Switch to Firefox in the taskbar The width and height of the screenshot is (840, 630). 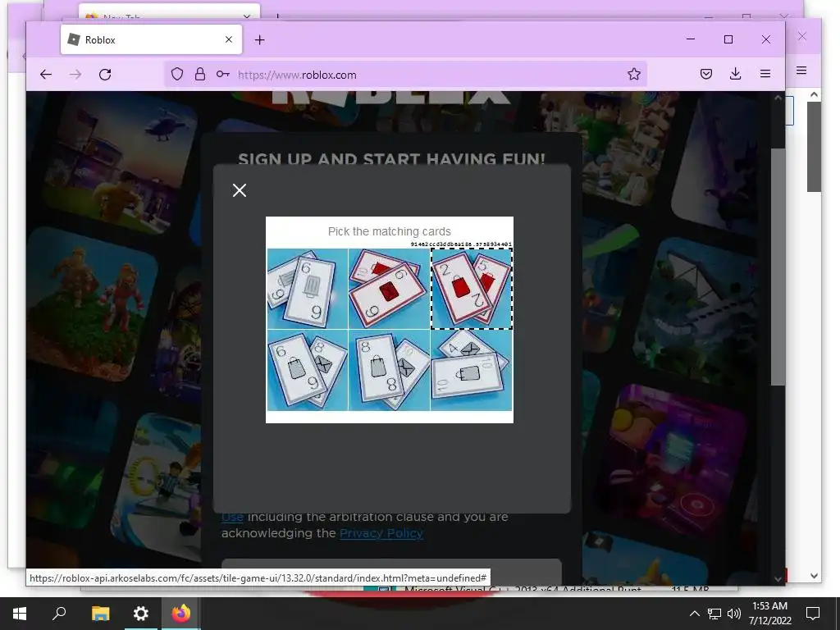click(x=181, y=614)
